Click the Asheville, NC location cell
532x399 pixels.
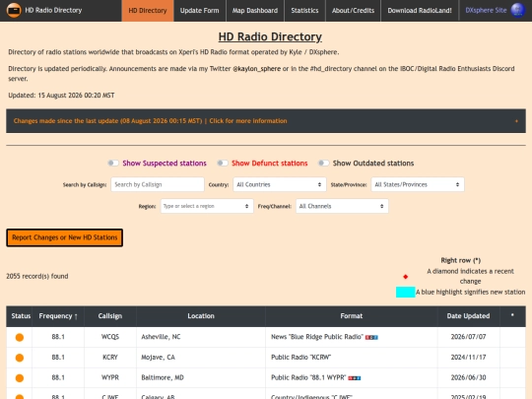[x=201, y=337]
